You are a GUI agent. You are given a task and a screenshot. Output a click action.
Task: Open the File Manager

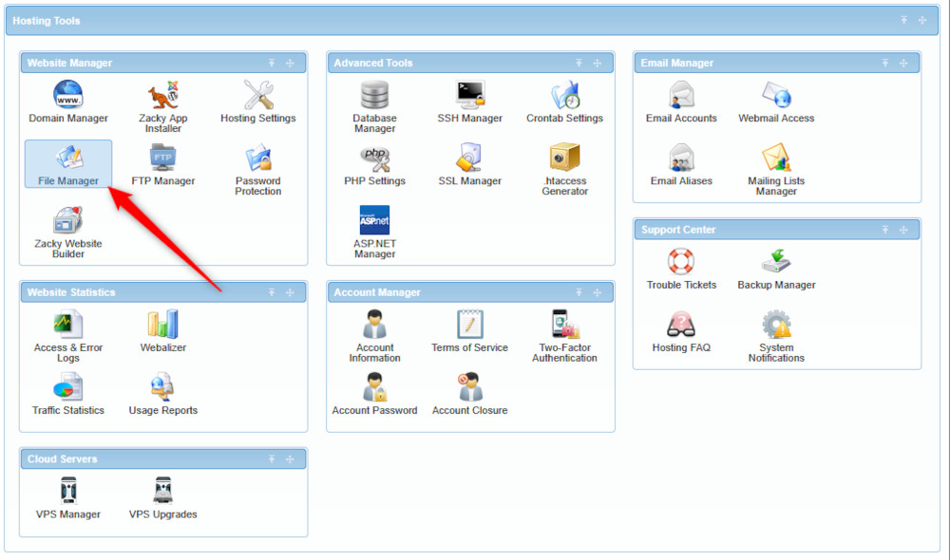(x=67, y=163)
